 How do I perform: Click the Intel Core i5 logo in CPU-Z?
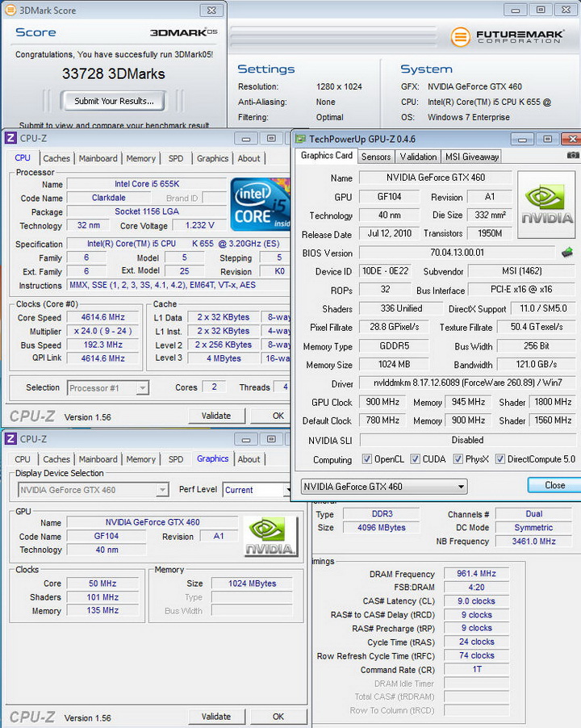261,204
